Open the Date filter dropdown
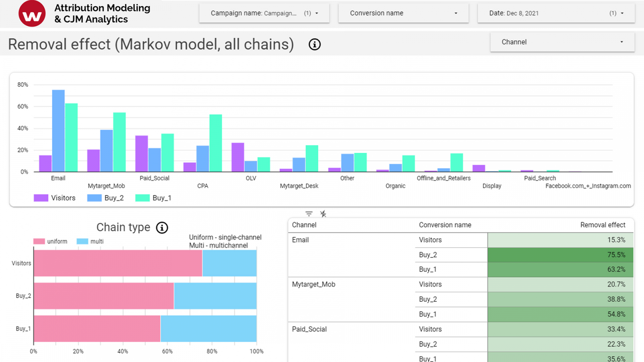The image size is (644, 362). coord(556,13)
